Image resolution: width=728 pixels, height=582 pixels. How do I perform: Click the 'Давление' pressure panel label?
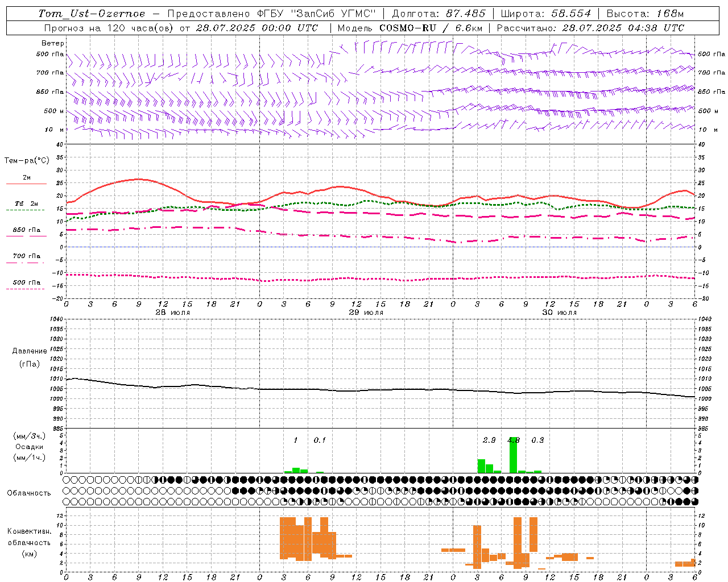[x=29, y=351]
